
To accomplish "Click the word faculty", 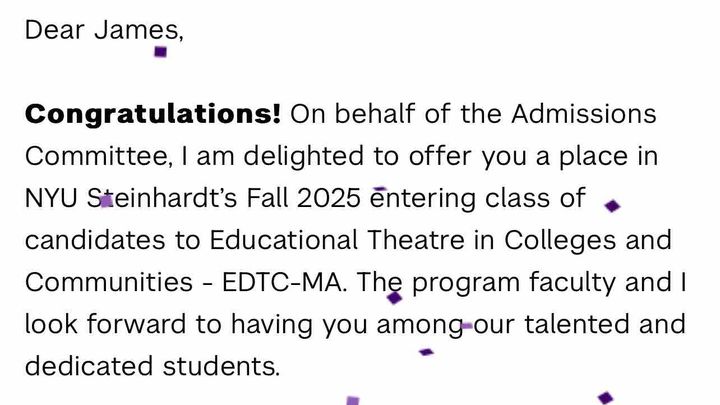I will click(572, 283).
